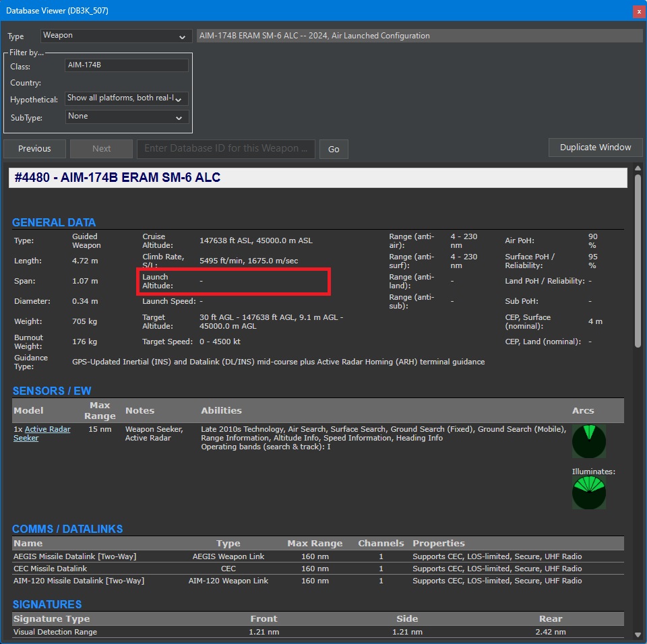
Task: Click the scroll down arrow of the data panel
Action: coord(638,635)
